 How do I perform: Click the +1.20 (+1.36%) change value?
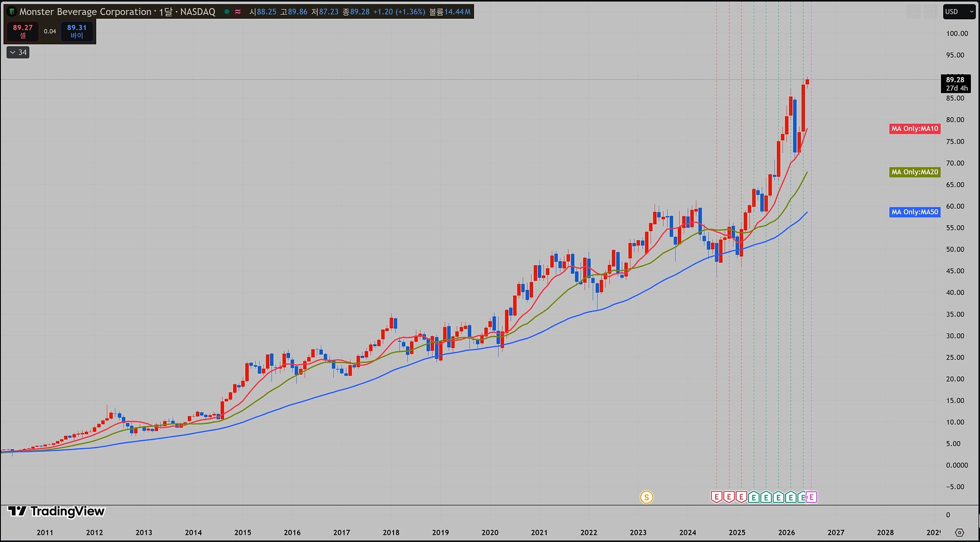click(x=398, y=12)
